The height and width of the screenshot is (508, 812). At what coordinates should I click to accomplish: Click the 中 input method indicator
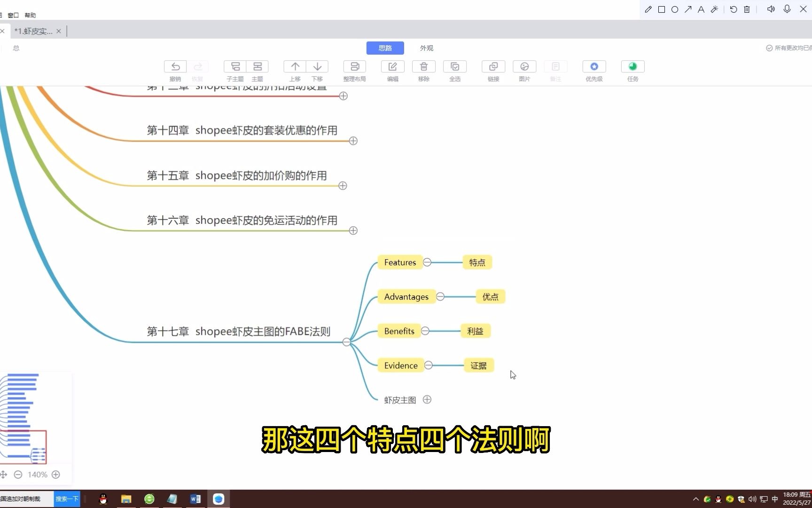pyautogui.click(x=775, y=499)
